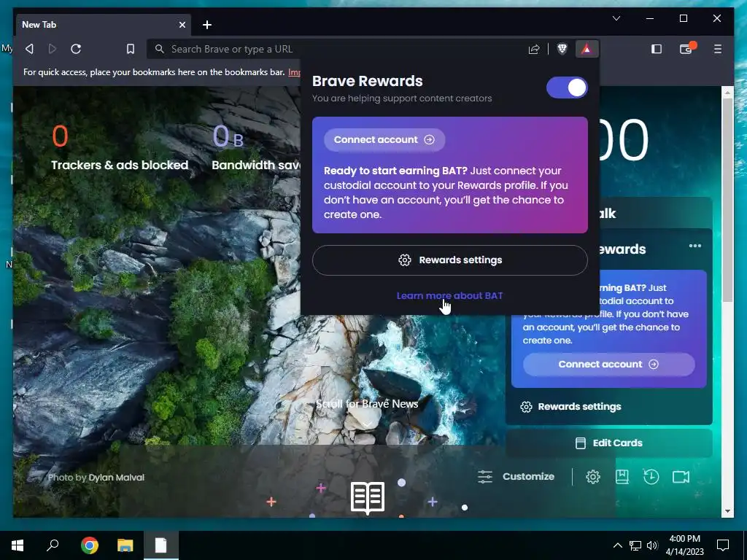
Task: Open settings via the gear icon at bottom
Action: point(592,477)
